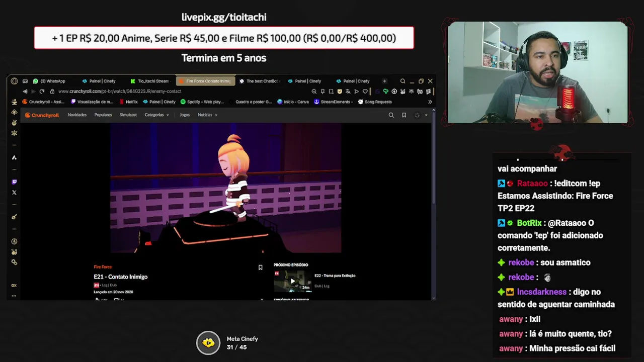644x362 pixels.
Task: Click the browser address bar URL
Action: point(119,92)
